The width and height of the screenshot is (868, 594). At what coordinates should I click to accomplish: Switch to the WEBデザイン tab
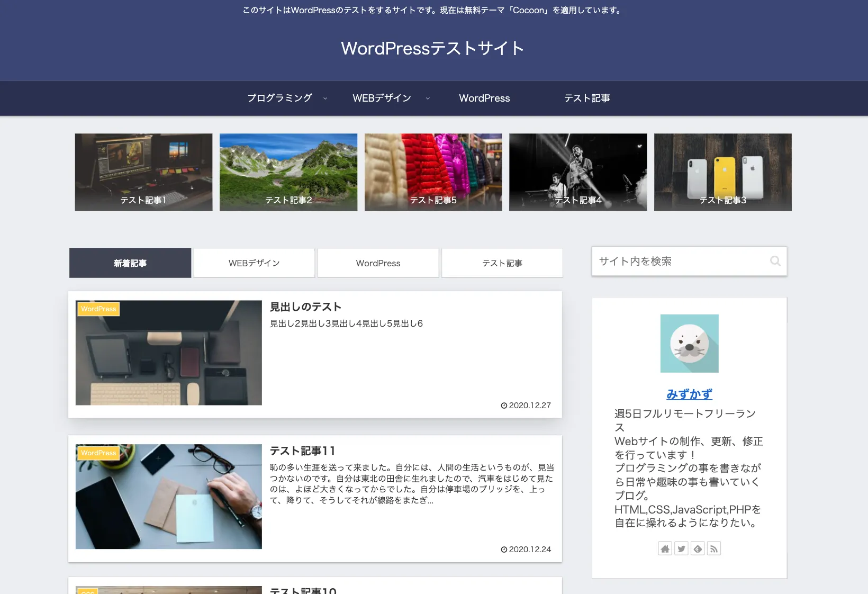254,263
